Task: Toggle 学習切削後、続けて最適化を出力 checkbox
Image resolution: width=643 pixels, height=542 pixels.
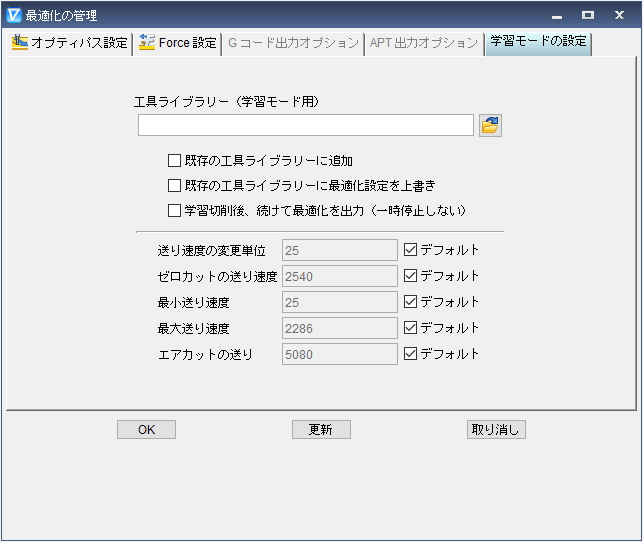Action: [175, 210]
